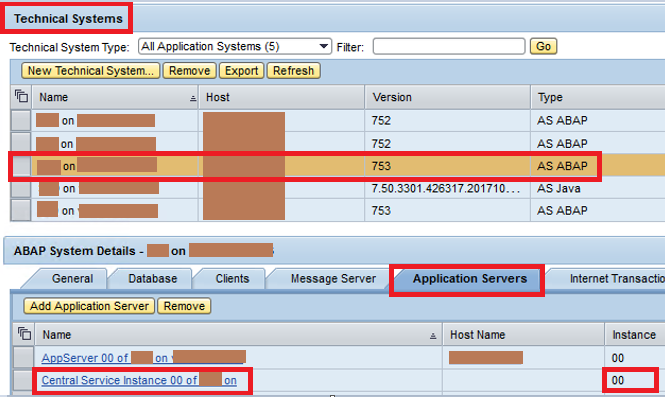This screenshot has height=397, width=665.
Task: Click the Export button
Action: pyautogui.click(x=241, y=70)
